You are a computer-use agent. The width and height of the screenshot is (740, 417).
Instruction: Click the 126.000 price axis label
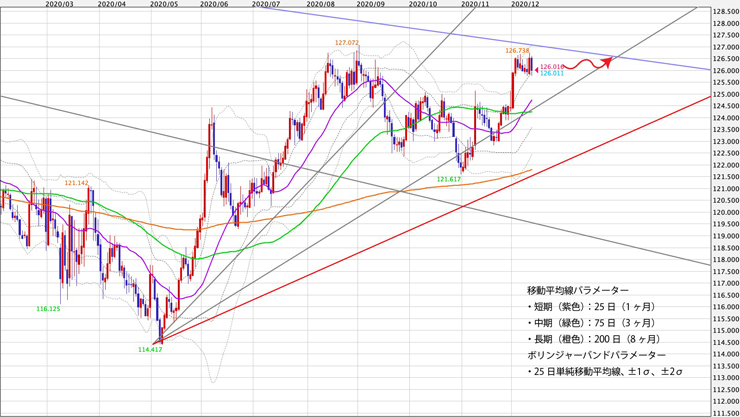[727, 71]
